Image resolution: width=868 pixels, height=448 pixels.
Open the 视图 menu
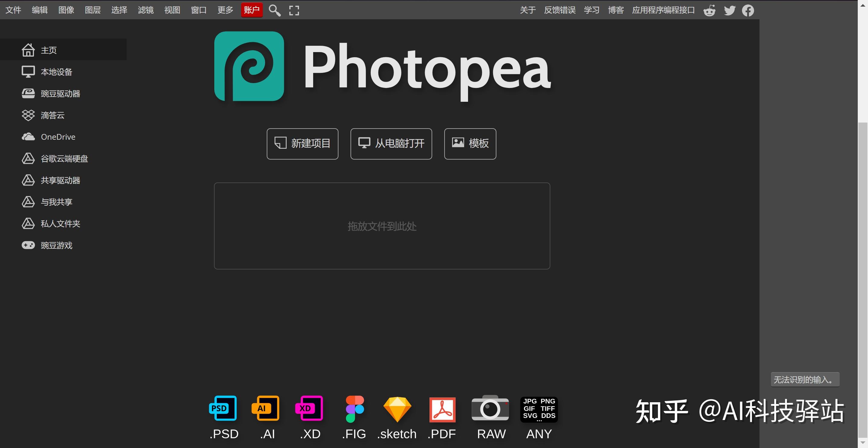pyautogui.click(x=172, y=10)
